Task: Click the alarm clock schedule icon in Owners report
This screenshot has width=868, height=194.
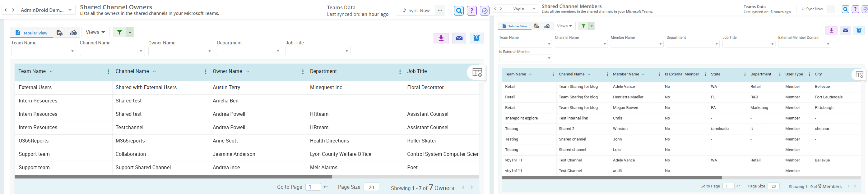Action: (x=476, y=38)
